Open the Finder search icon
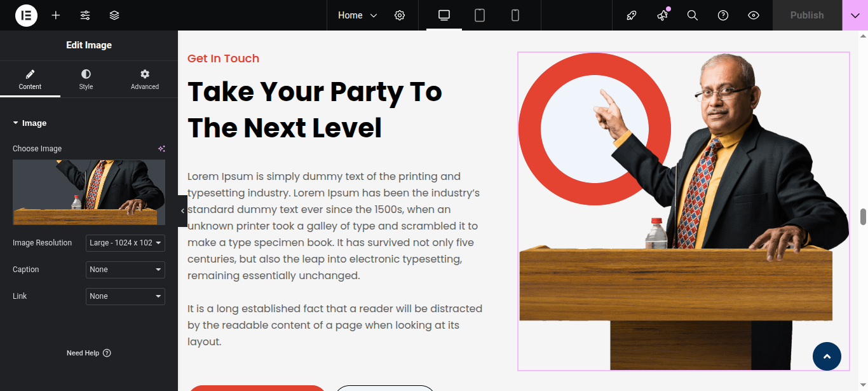This screenshot has height=391, width=868. [x=693, y=15]
